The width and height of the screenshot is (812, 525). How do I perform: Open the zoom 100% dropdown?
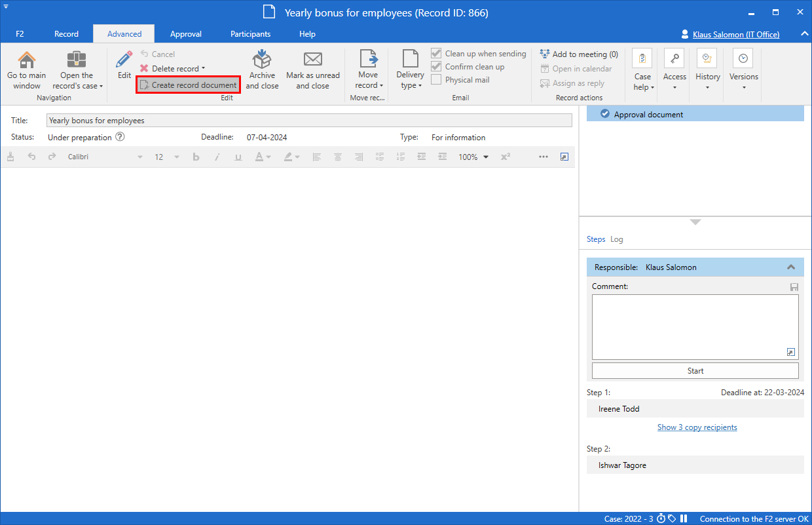pyautogui.click(x=485, y=157)
